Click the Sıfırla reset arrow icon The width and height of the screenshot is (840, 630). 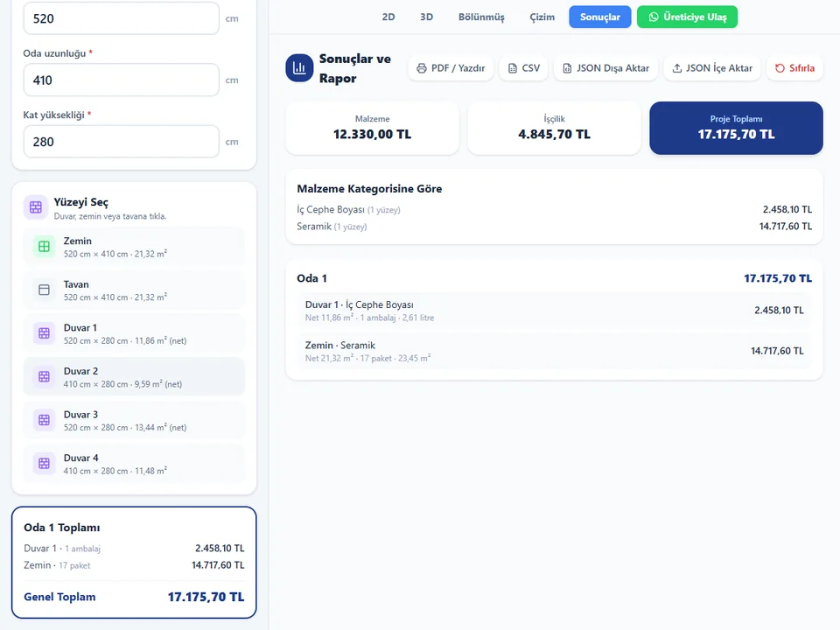pos(780,68)
